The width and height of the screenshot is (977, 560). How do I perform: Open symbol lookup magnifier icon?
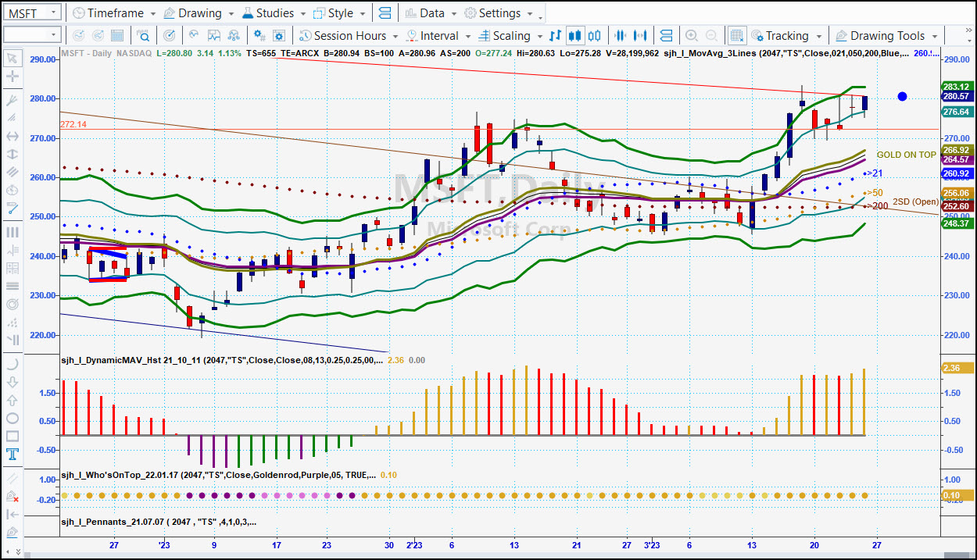pyautogui.click(x=144, y=36)
